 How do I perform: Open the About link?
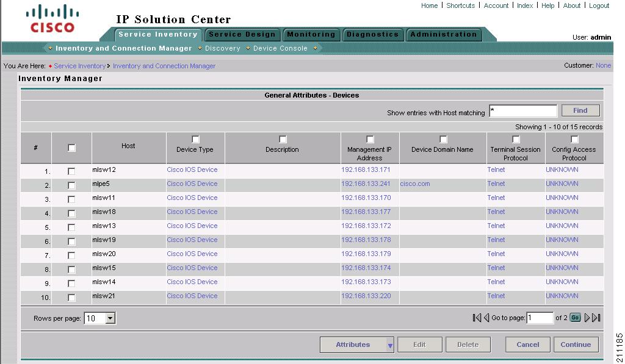tap(571, 5)
